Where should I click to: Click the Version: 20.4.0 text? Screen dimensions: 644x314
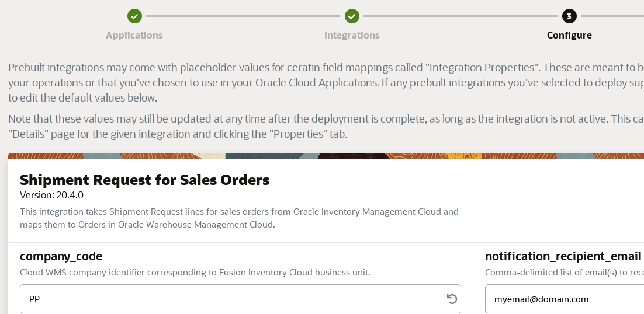point(51,195)
